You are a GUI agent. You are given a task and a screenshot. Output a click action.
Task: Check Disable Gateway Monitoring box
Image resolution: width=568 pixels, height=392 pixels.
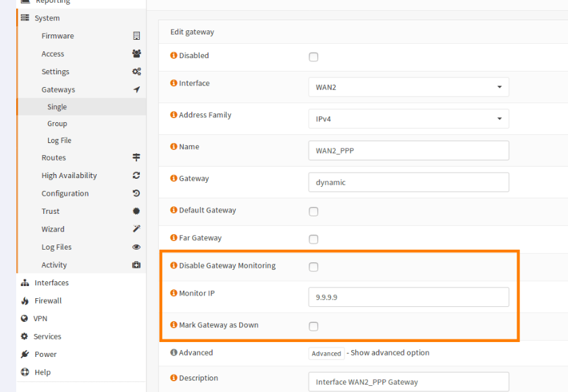(x=313, y=267)
